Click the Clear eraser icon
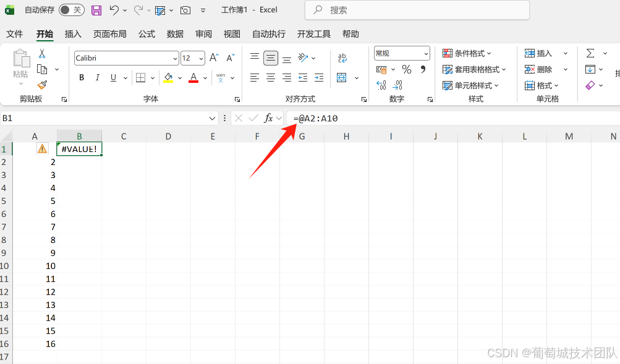Image resolution: width=620 pixels, height=364 pixels. coord(590,85)
